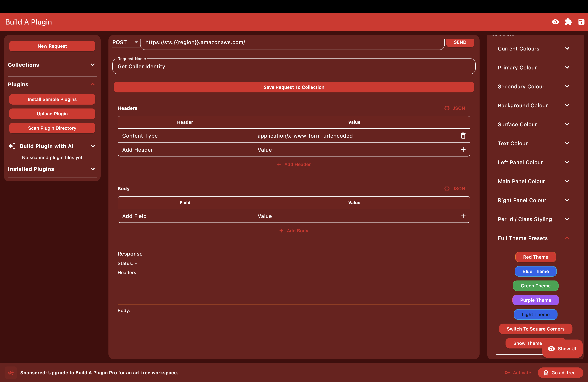Add body field via plus icon
This screenshot has height=382, width=588.
point(463,216)
